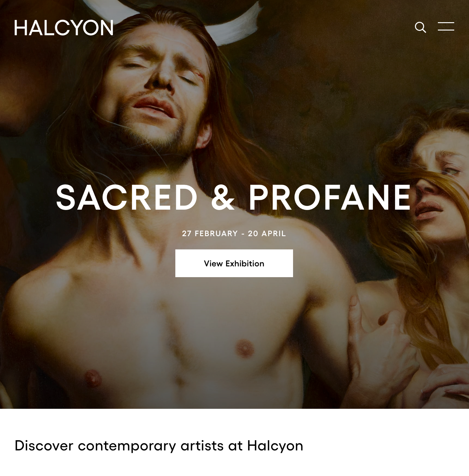Go home via the HALCYON logo
Viewport: 469px width, 476px height.
64,28
